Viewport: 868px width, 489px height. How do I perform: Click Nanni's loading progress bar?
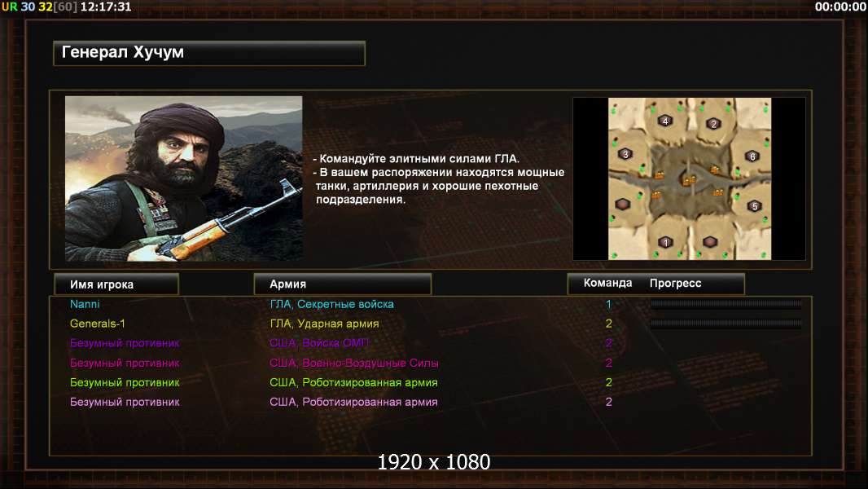pos(726,303)
